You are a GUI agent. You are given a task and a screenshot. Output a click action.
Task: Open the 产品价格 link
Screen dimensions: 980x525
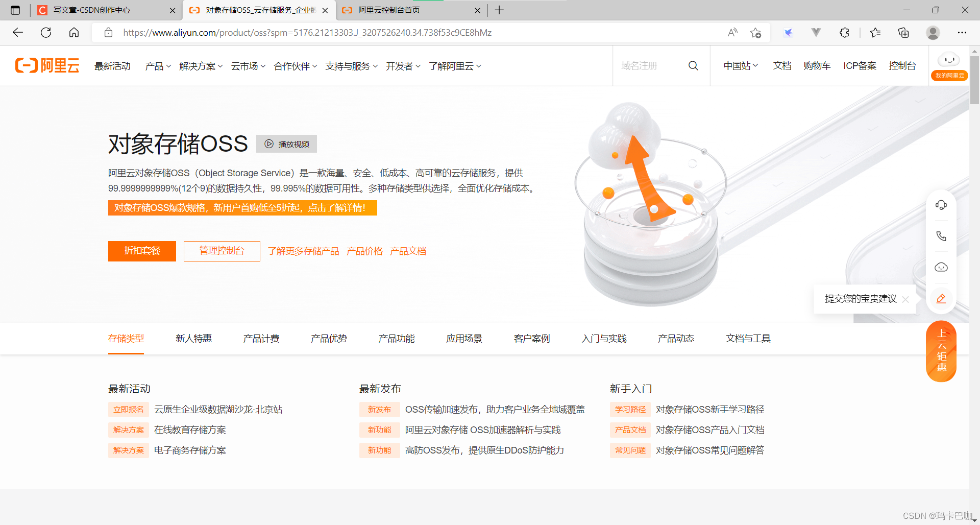coord(364,251)
